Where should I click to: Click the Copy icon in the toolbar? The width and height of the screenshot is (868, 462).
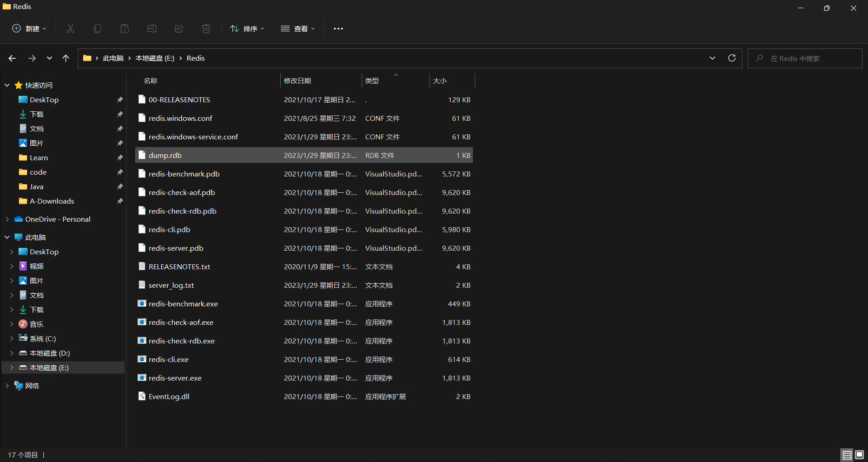[98, 29]
